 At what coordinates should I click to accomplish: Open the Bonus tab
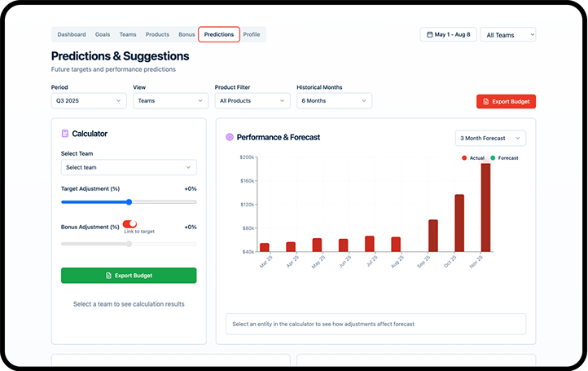coord(186,34)
